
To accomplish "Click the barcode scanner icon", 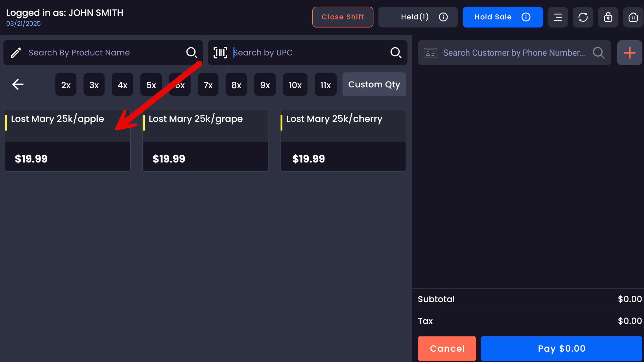I will click(x=220, y=53).
